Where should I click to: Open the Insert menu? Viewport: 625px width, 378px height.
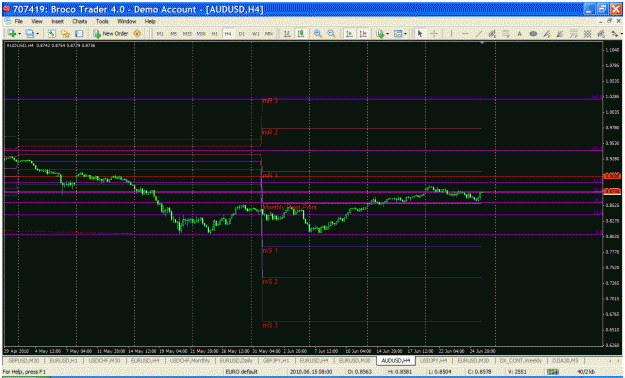click(x=57, y=21)
